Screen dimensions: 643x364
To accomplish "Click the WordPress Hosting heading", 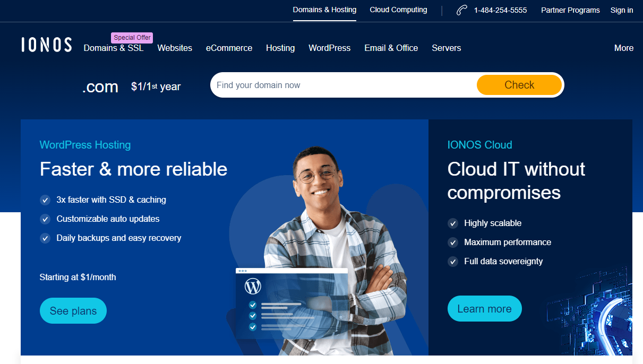I will pos(85,145).
